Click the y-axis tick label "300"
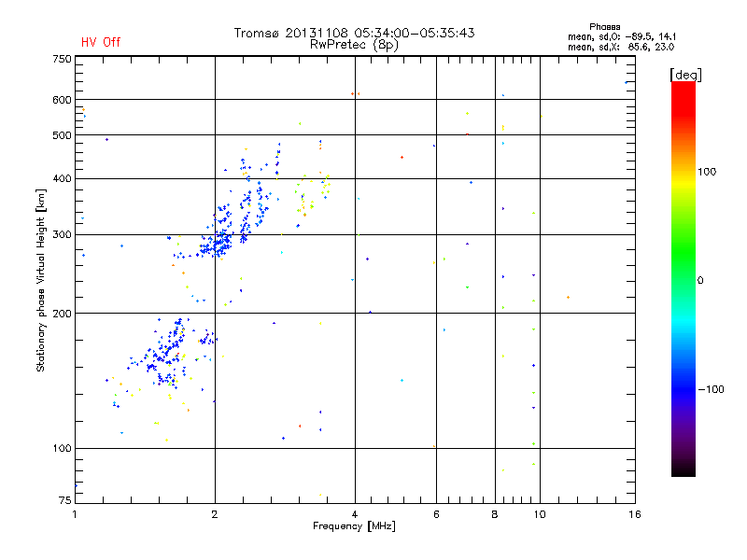The width and height of the screenshot is (747, 560). coord(62,235)
